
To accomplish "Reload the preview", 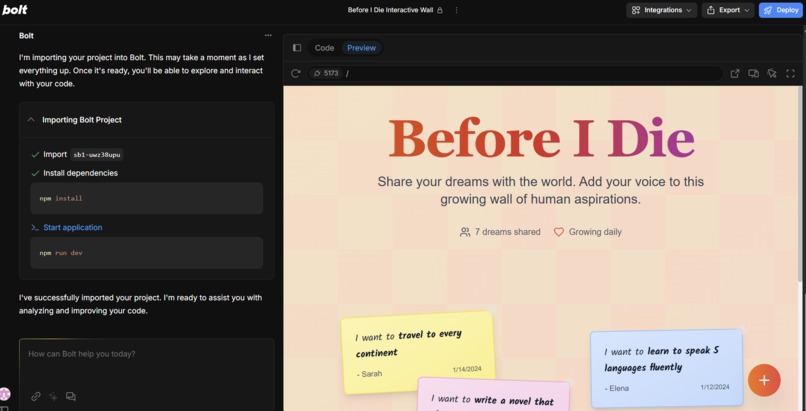I will (x=296, y=73).
